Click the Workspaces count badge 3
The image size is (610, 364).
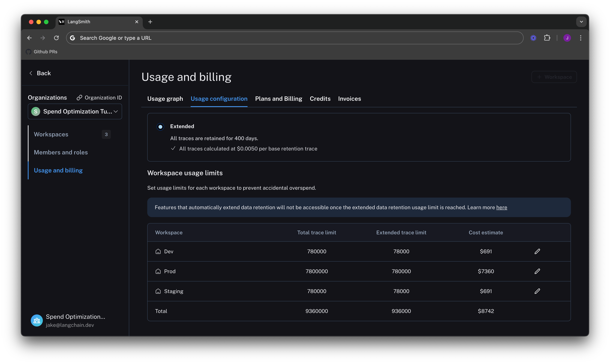tap(106, 134)
